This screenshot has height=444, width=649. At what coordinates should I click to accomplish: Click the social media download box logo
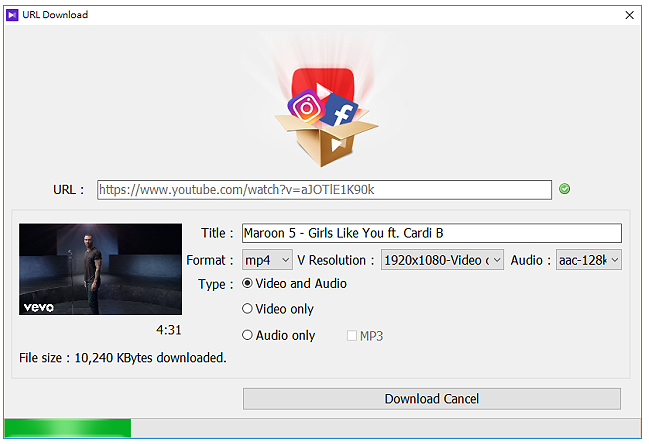[327, 117]
